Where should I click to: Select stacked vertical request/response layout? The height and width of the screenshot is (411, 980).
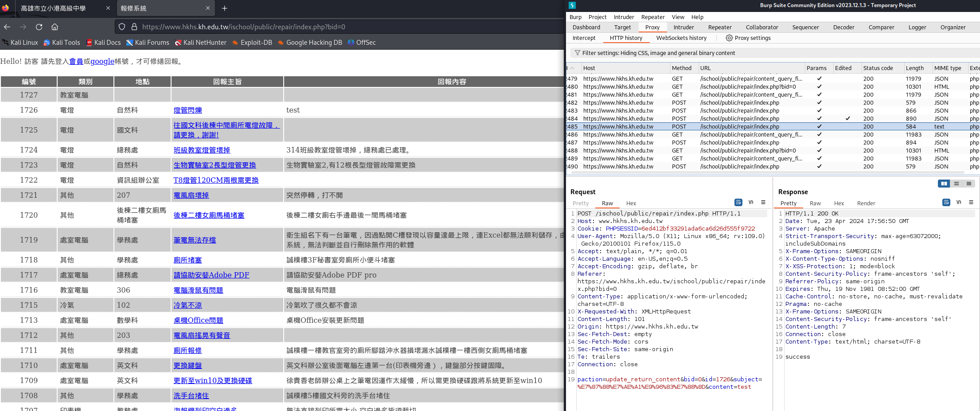tap(957, 184)
